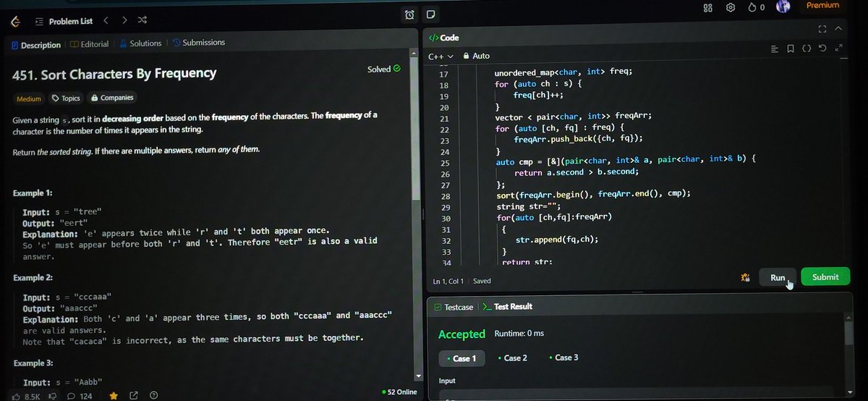The height and width of the screenshot is (401, 868).
Task: Show the Topics tag
Action: tap(66, 98)
